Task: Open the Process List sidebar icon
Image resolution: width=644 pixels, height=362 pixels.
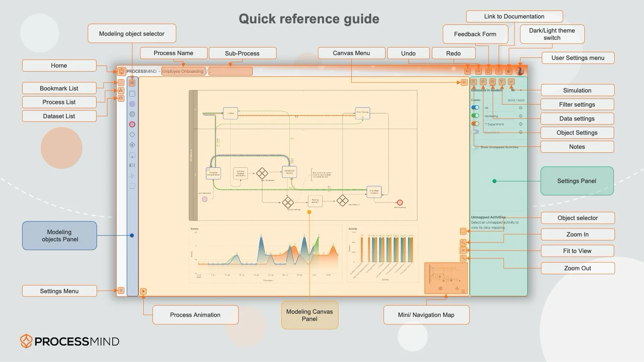Action: (x=121, y=90)
